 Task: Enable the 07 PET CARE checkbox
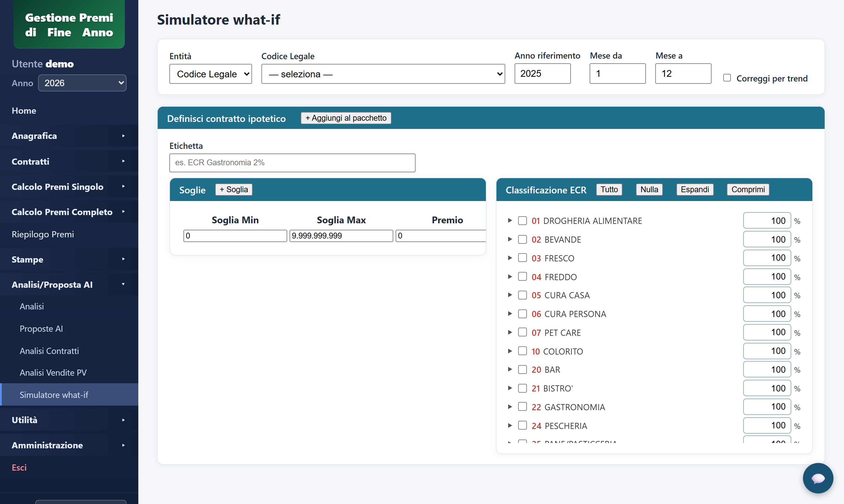click(x=522, y=332)
